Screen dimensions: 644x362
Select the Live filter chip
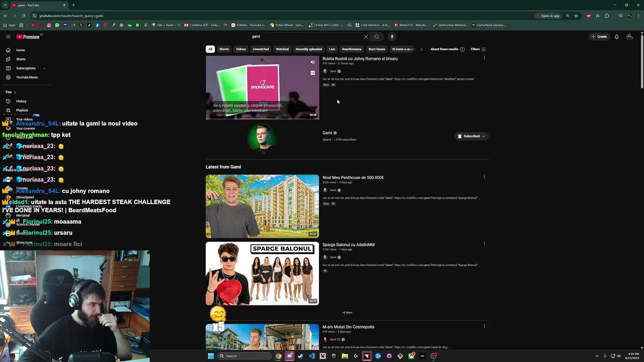(332, 49)
